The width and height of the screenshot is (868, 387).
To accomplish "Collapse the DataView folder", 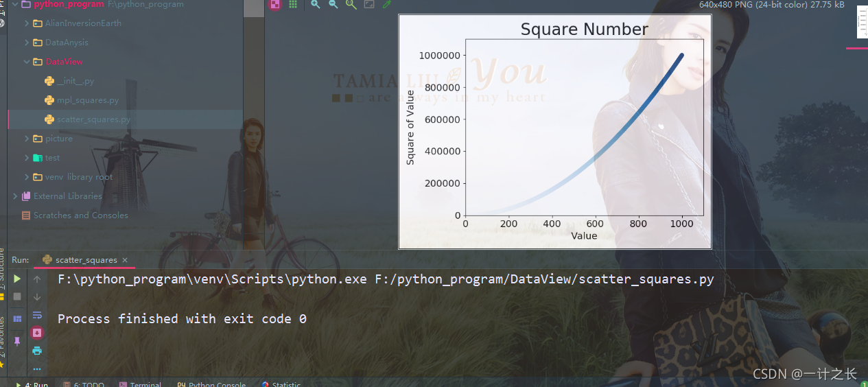I will coord(27,62).
